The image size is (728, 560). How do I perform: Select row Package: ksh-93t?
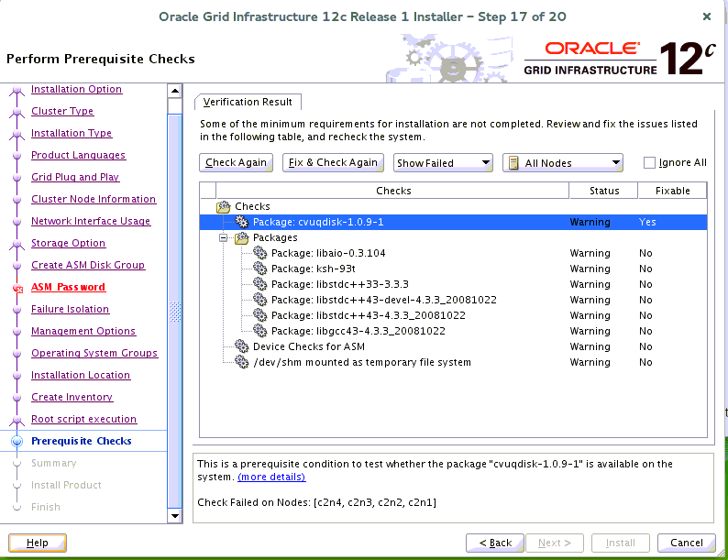tap(453, 269)
